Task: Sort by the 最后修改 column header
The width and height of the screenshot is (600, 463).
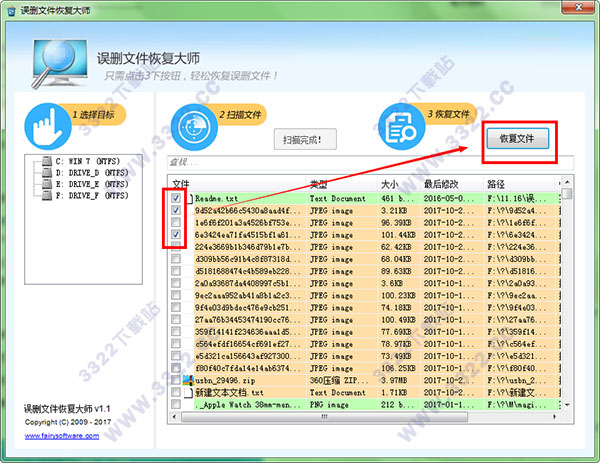Action: click(x=451, y=184)
